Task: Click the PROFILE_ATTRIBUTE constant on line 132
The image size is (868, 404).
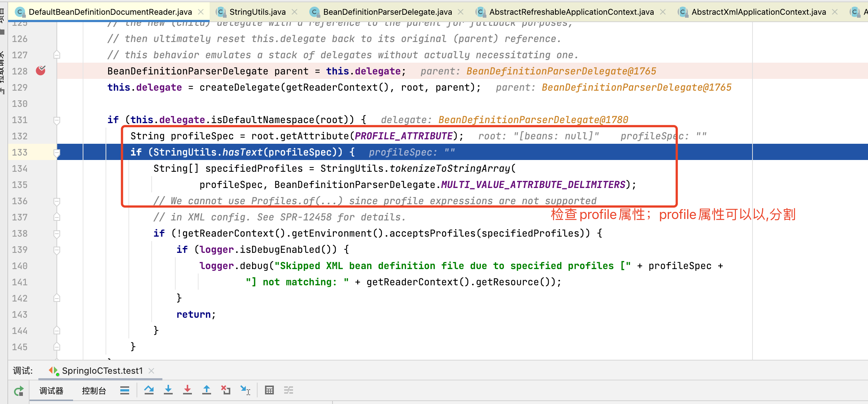Action: 404,136
